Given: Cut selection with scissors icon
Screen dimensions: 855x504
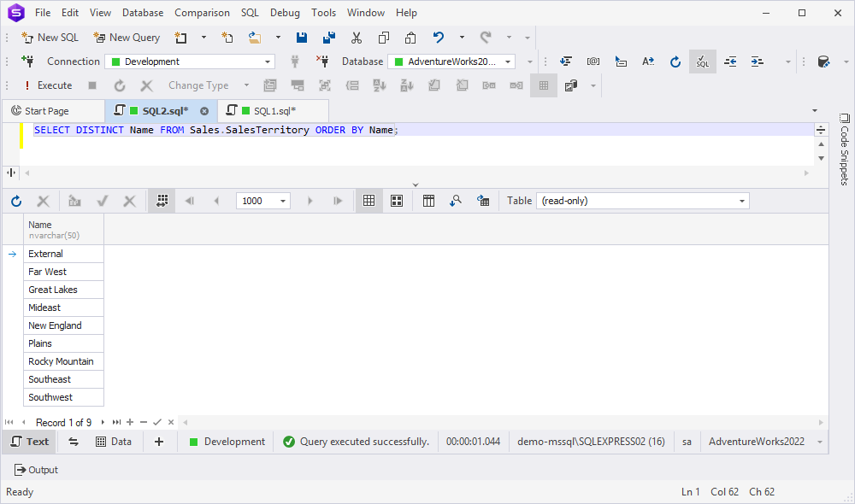Looking at the screenshot, I should pos(356,37).
